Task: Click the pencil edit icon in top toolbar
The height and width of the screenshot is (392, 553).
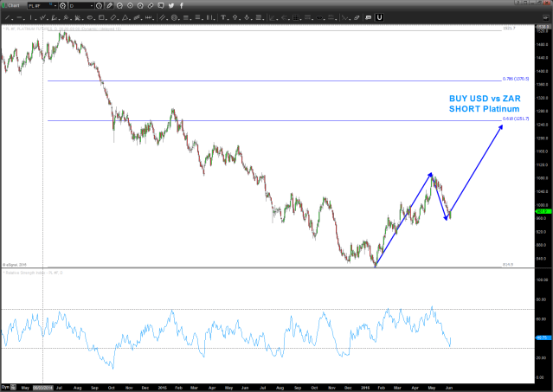Action: tap(109, 6)
